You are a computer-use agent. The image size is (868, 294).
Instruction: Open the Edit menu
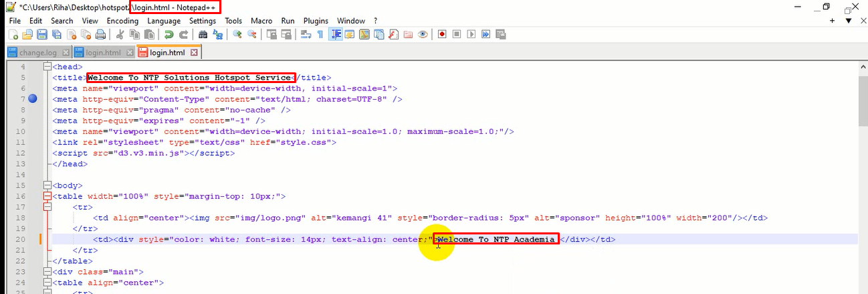35,21
